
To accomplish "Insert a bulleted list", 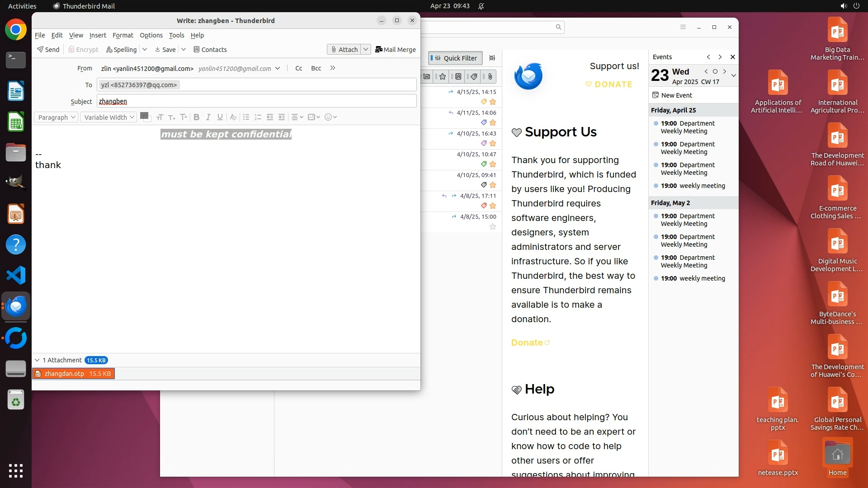I will pyautogui.click(x=246, y=117).
